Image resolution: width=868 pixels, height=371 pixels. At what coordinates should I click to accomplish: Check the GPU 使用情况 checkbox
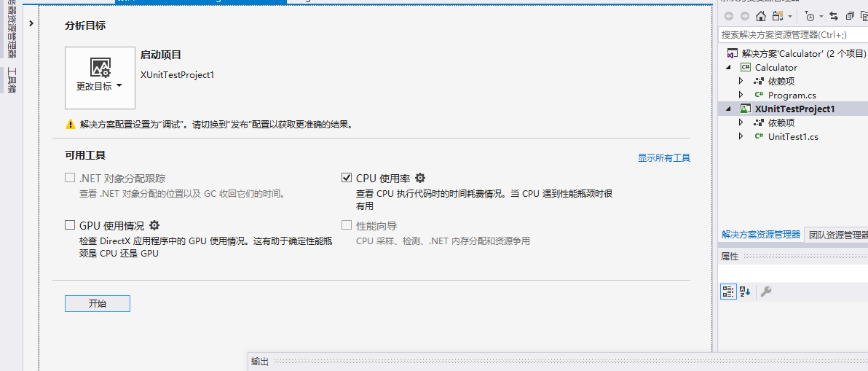[x=70, y=225]
